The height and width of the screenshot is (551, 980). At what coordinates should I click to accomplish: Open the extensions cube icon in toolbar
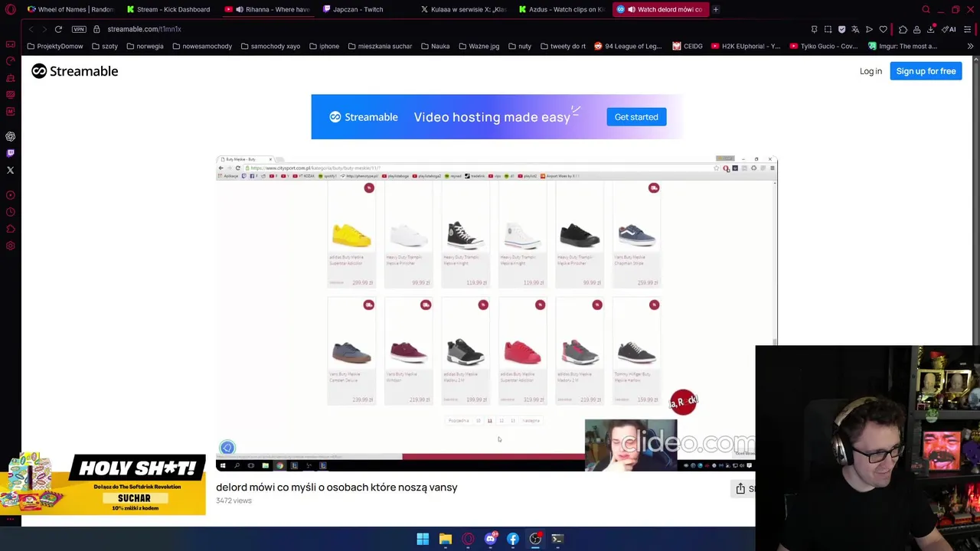point(903,29)
